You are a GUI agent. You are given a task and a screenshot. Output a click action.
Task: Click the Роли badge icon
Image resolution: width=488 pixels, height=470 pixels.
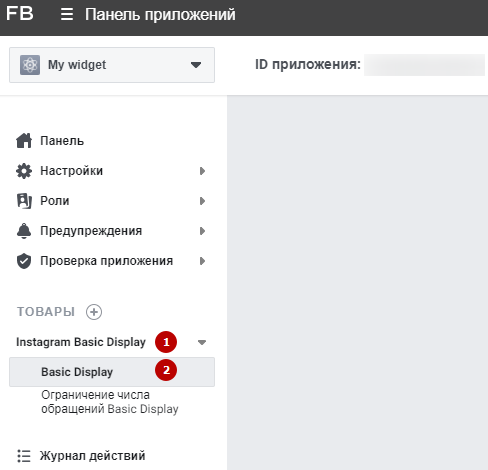click(x=24, y=201)
